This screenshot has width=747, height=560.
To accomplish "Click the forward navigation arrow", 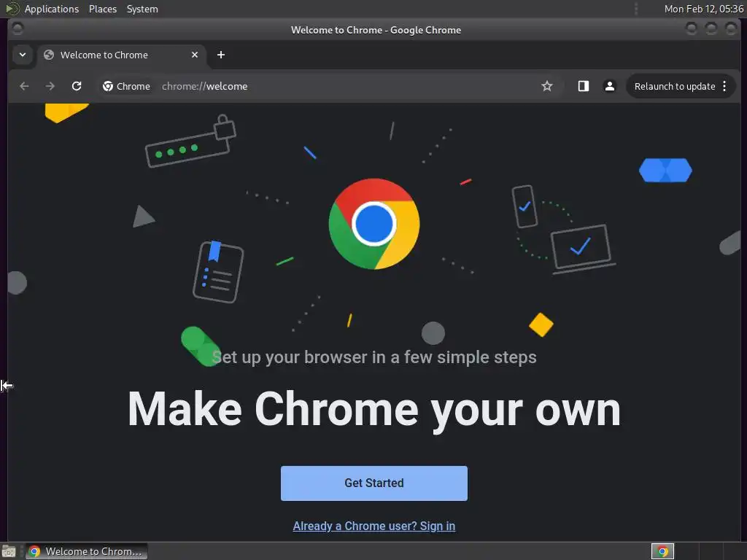I will 50,86.
